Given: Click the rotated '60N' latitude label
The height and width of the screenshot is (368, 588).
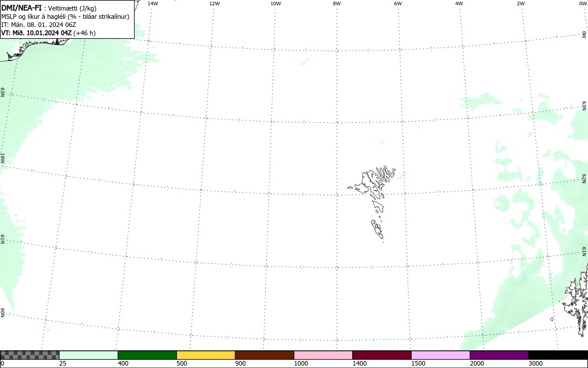Looking at the screenshot, I should point(2,313).
